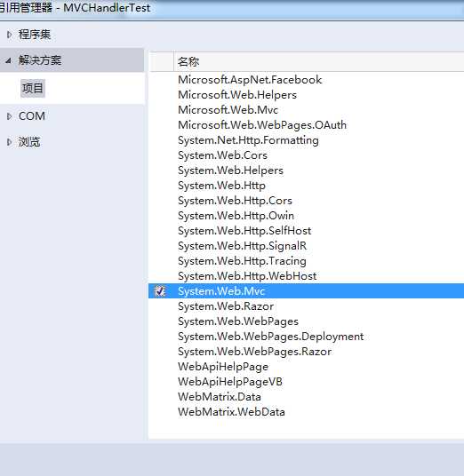Screen dimensions: 464x476
Task: Select System.Web.Http.SelfHost reference
Action: pos(244,231)
